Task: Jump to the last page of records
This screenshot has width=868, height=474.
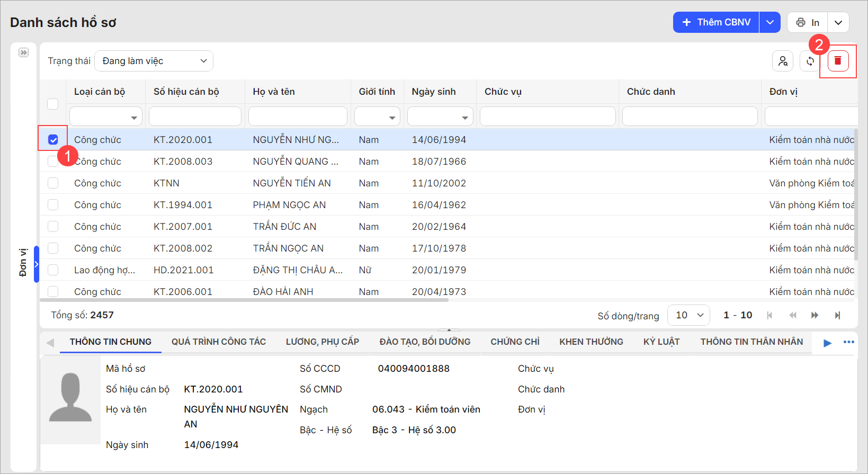Action: coord(837,315)
